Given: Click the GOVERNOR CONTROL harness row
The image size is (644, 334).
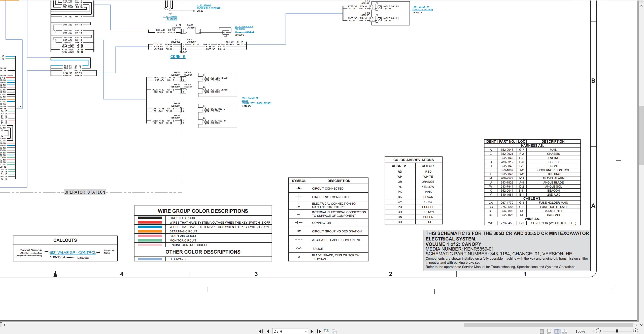Looking at the screenshot, I should 532,170.
